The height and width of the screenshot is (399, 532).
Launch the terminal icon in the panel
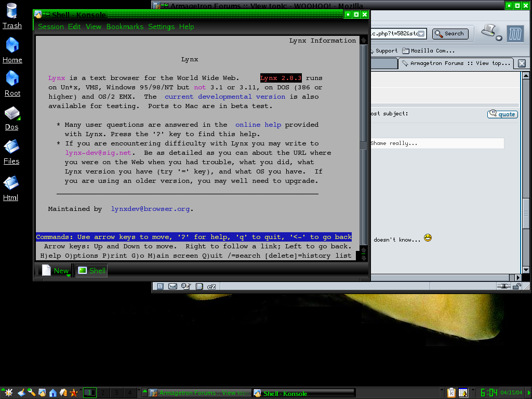point(42,393)
